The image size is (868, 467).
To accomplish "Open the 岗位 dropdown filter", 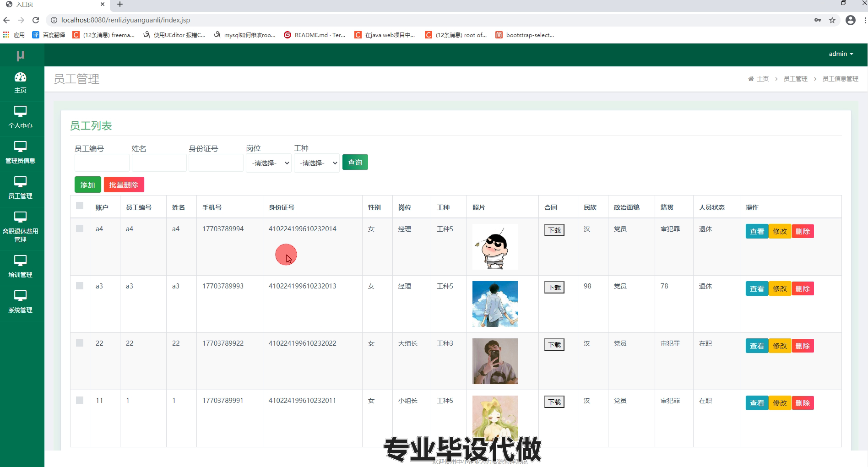I will [269, 163].
